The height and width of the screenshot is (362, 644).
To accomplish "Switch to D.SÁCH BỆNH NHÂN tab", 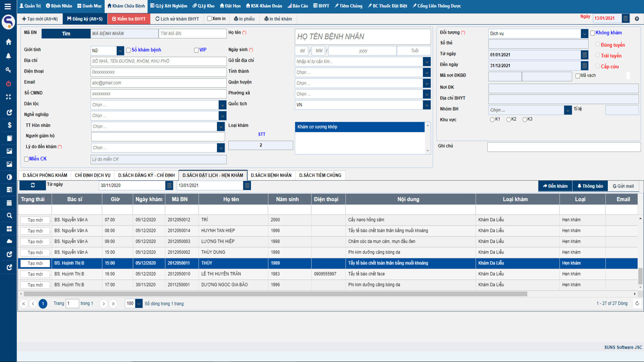I will pos(271,175).
